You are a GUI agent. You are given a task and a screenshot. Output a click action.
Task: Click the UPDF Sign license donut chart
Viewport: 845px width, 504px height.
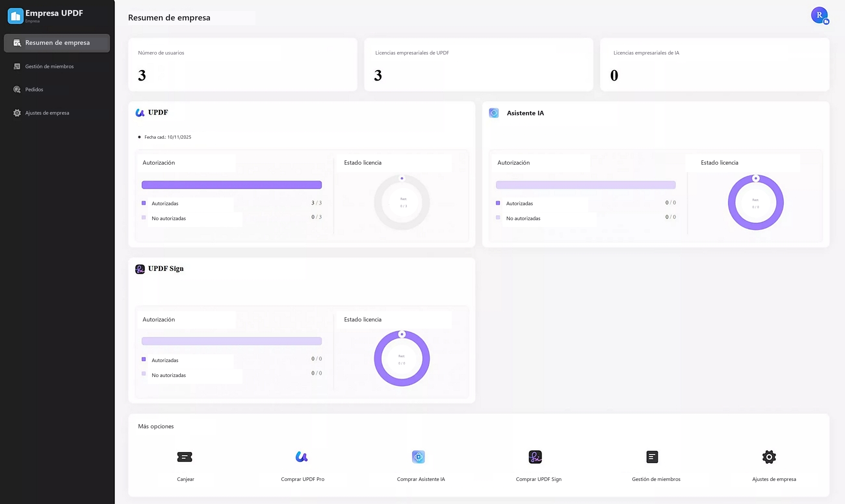click(x=402, y=358)
